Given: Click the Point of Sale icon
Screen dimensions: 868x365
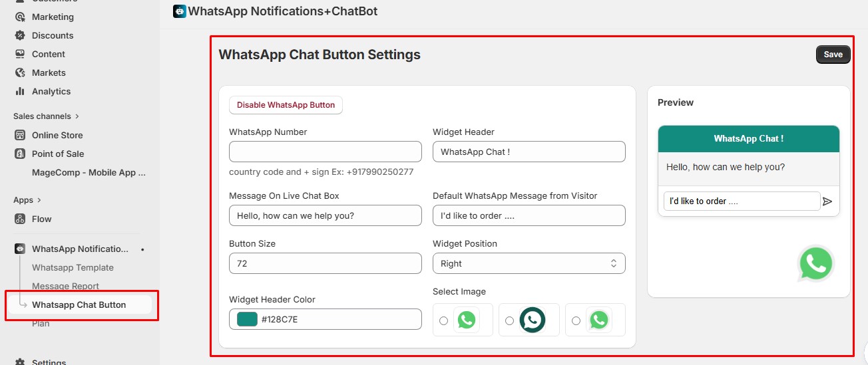Looking at the screenshot, I should (20, 154).
